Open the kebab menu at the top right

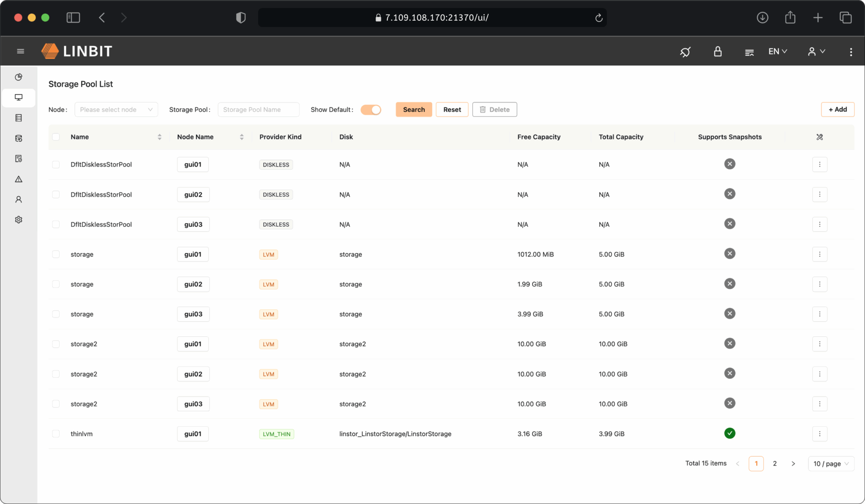coord(851,51)
